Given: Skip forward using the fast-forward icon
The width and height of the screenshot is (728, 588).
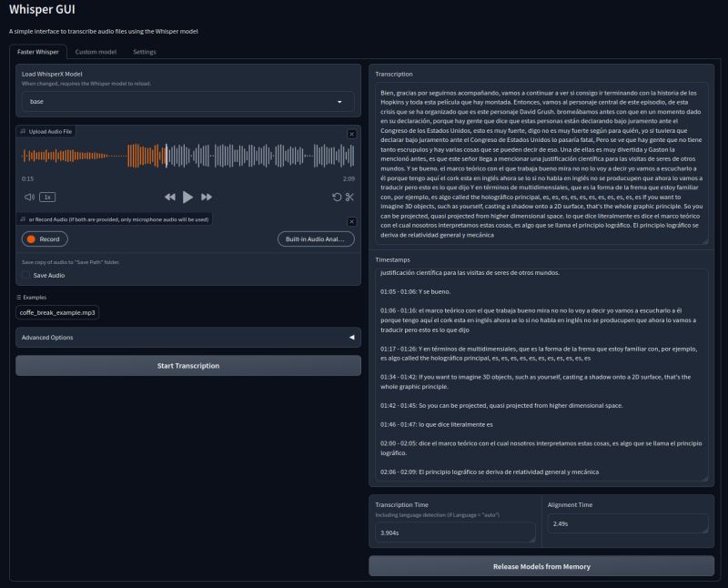Looking at the screenshot, I should (205, 197).
